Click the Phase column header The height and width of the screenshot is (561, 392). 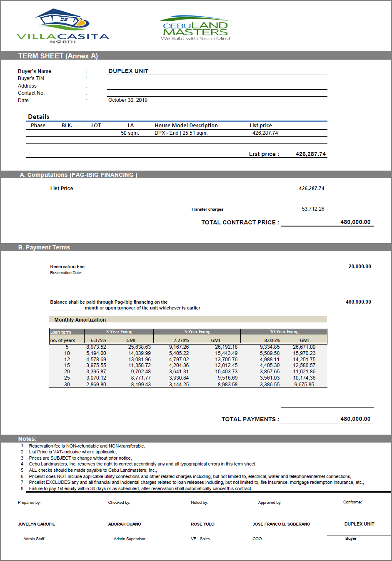pyautogui.click(x=38, y=126)
